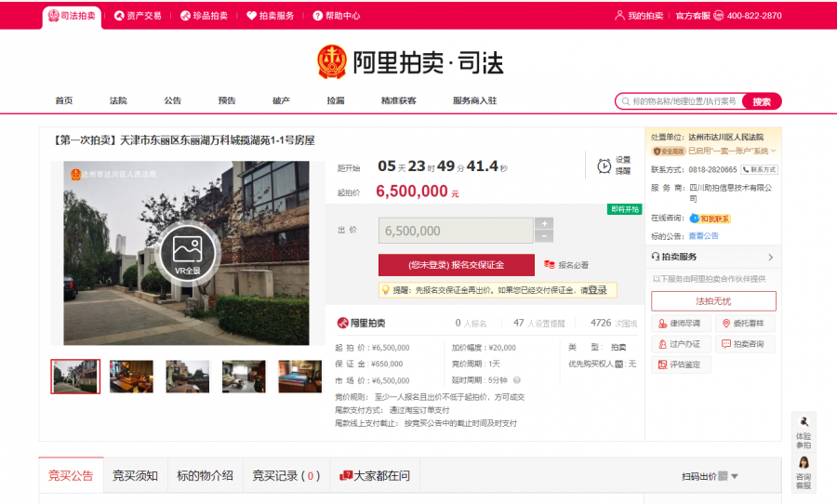
Task: Select the fifth thumbnail of bedroom
Action: click(x=300, y=377)
